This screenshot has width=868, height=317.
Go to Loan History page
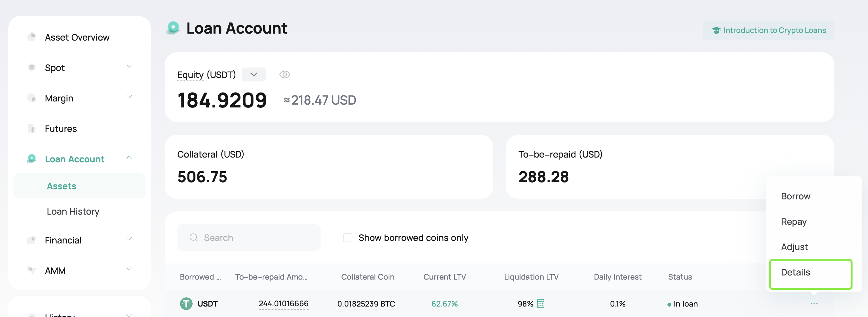point(73,211)
